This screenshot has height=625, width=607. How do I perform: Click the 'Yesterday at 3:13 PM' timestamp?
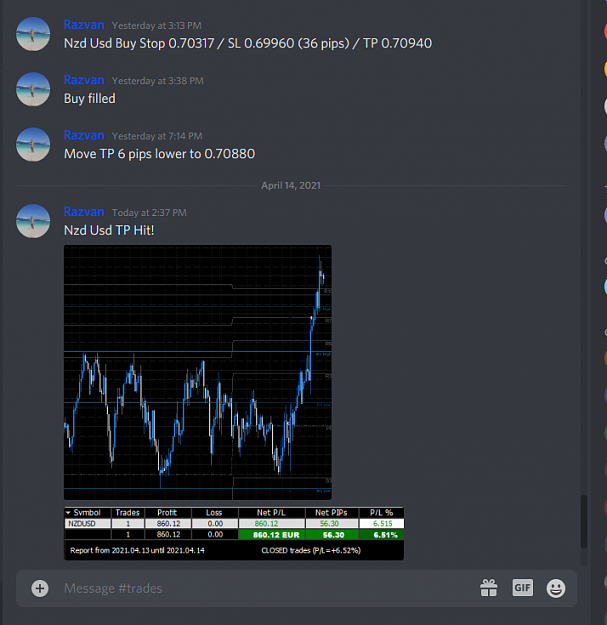pos(157,26)
